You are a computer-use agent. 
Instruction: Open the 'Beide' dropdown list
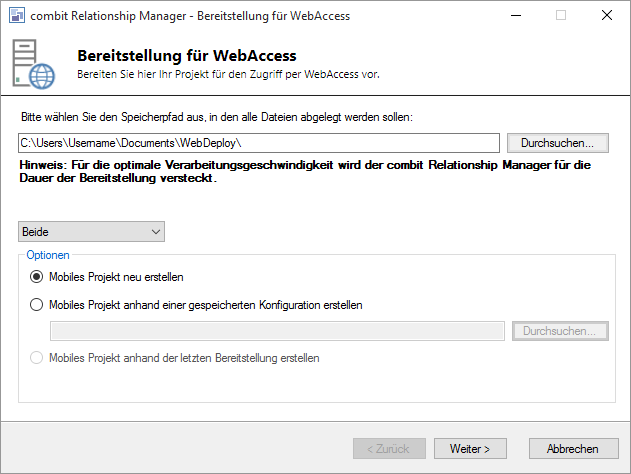(92, 232)
